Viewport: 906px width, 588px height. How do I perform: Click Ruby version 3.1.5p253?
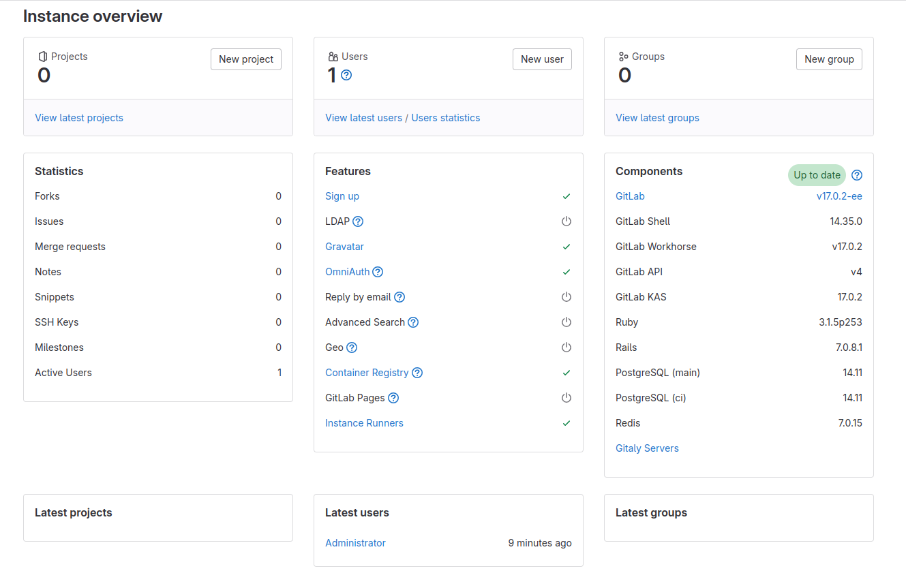841,322
